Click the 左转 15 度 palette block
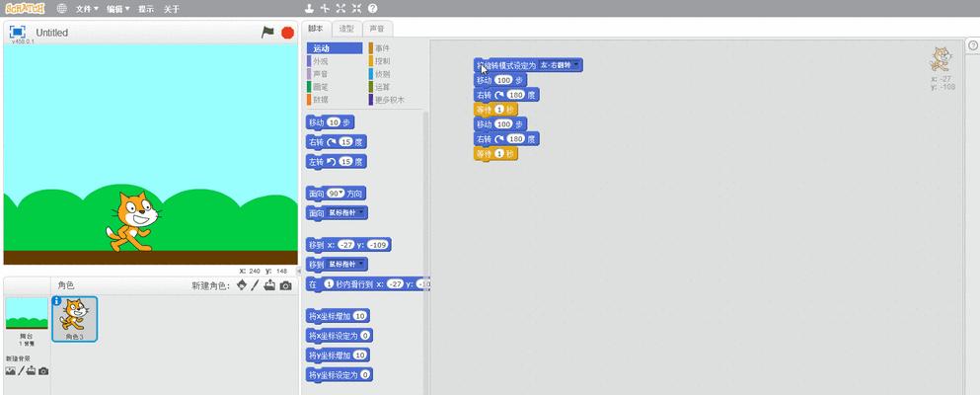Viewport: 980px width, 395px height. [337, 162]
